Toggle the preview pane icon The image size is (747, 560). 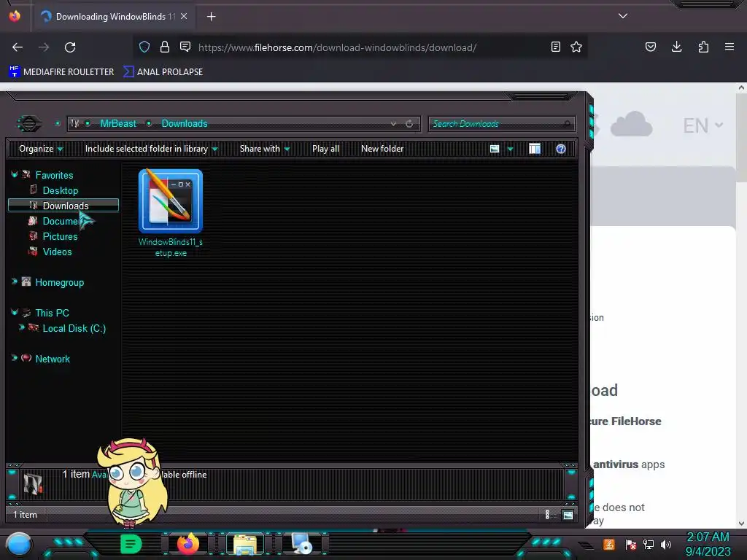tap(535, 149)
